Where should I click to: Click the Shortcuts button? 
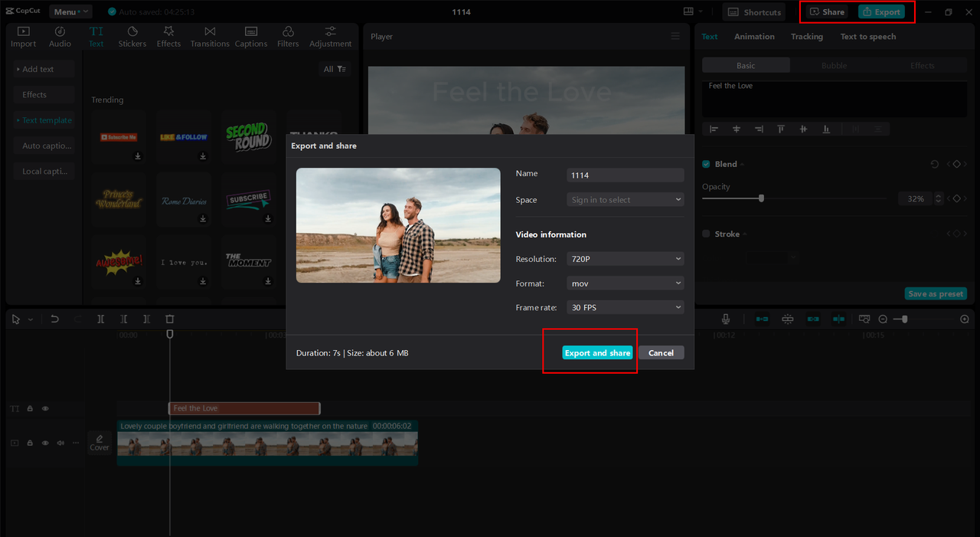pos(755,12)
